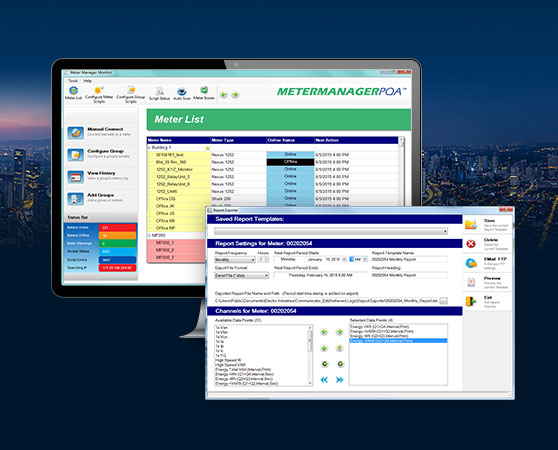Image resolution: width=558 pixels, height=450 pixels.
Task: Click the exported report file path field
Action: pos(326,301)
